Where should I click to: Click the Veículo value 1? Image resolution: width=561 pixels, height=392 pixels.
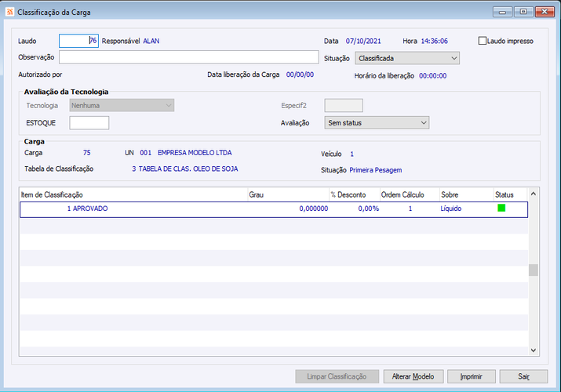[x=352, y=154]
